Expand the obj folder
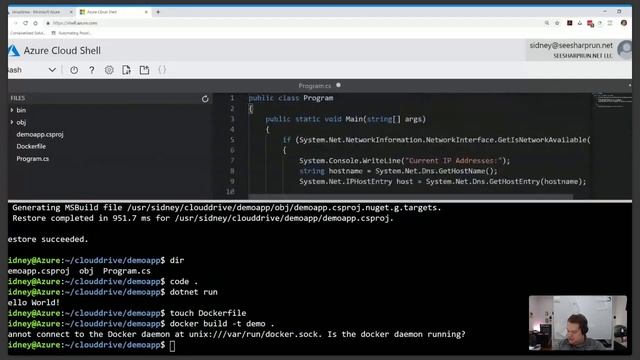The image size is (640, 360). coord(18,122)
